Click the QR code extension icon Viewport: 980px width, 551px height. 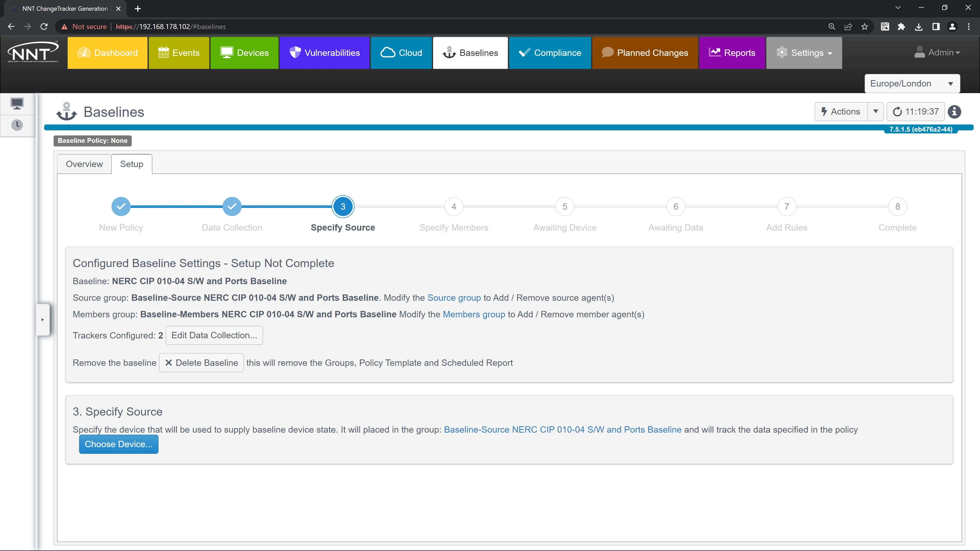click(885, 27)
